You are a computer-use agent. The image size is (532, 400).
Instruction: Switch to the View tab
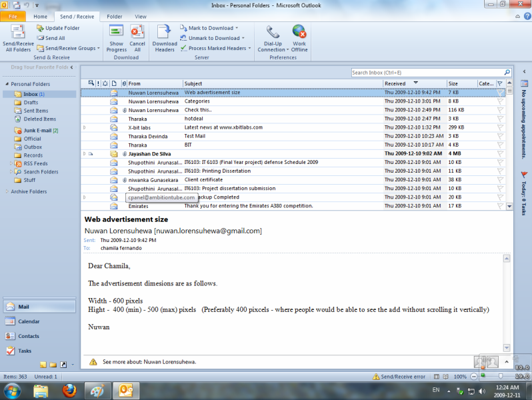141,16
